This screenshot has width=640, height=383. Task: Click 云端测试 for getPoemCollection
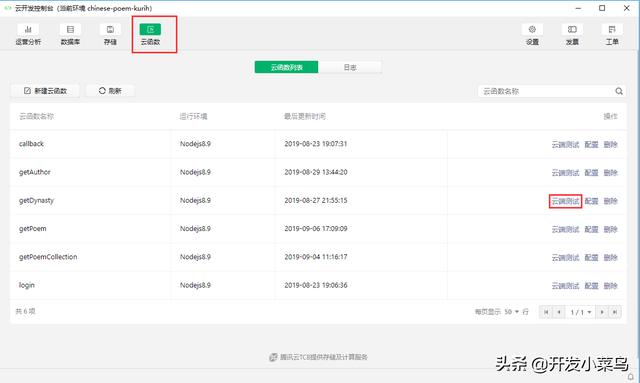click(x=565, y=258)
